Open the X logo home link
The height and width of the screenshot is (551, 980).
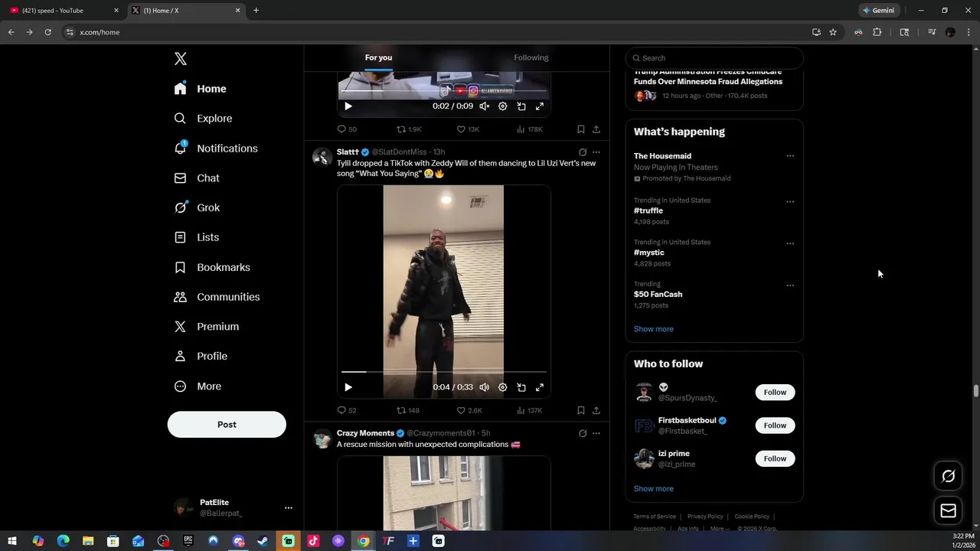coord(180,59)
